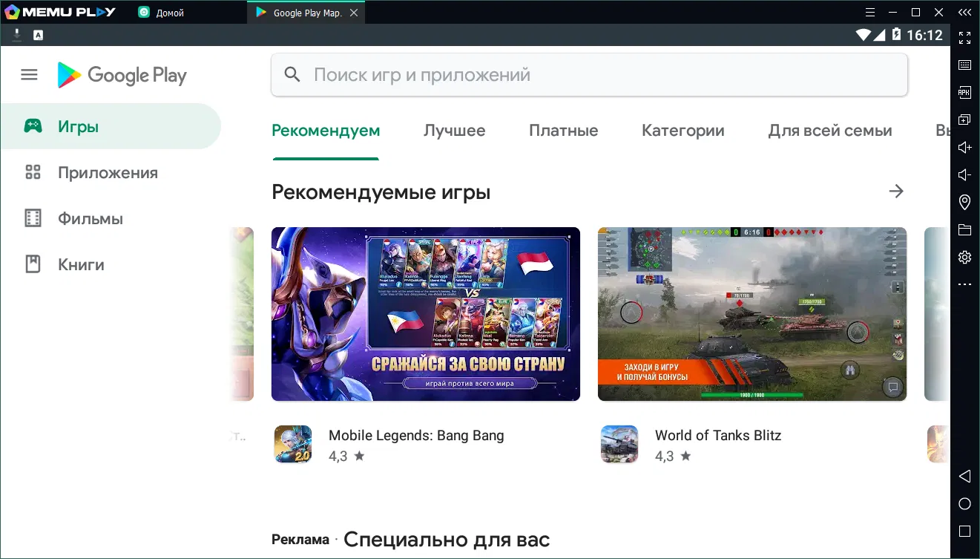Open the GPS location pin icon

(x=964, y=202)
